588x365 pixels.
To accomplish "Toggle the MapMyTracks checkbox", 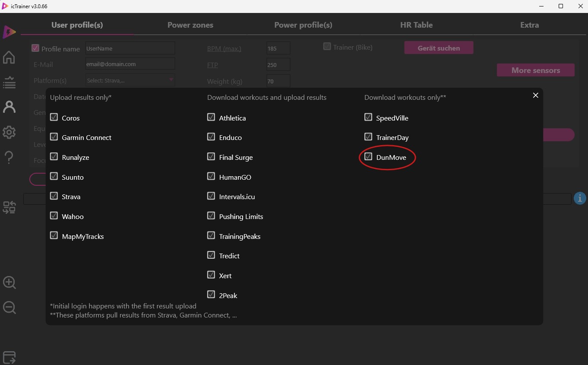I will [54, 235].
